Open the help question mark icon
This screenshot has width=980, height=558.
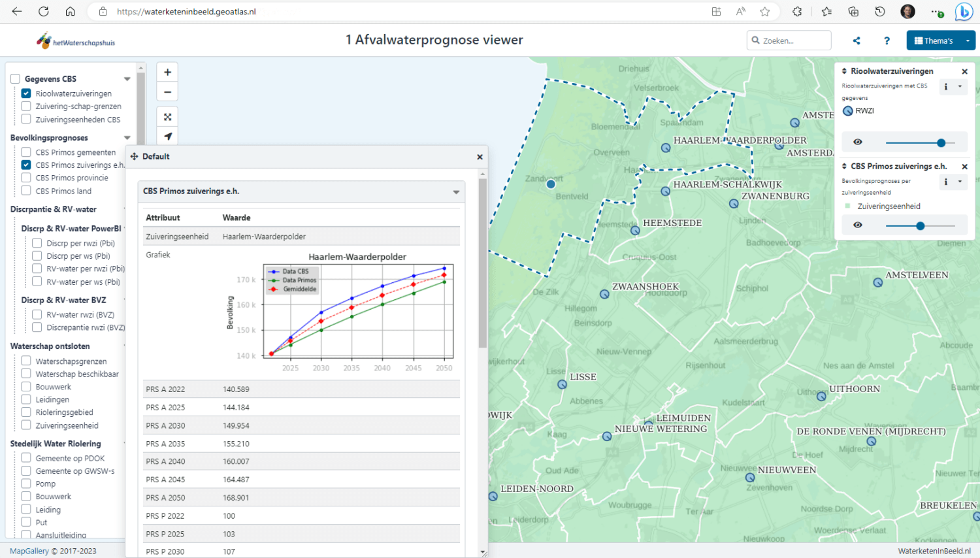coord(887,41)
